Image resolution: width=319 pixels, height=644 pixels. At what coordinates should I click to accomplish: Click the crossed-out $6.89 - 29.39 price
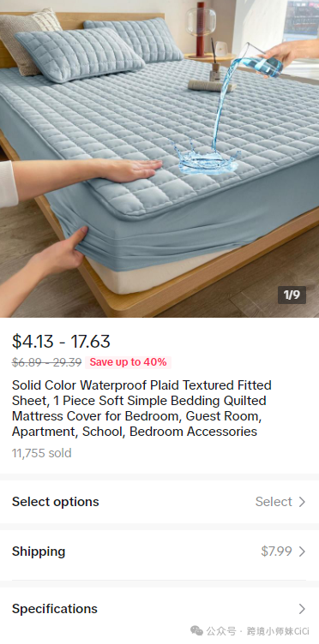(x=47, y=362)
